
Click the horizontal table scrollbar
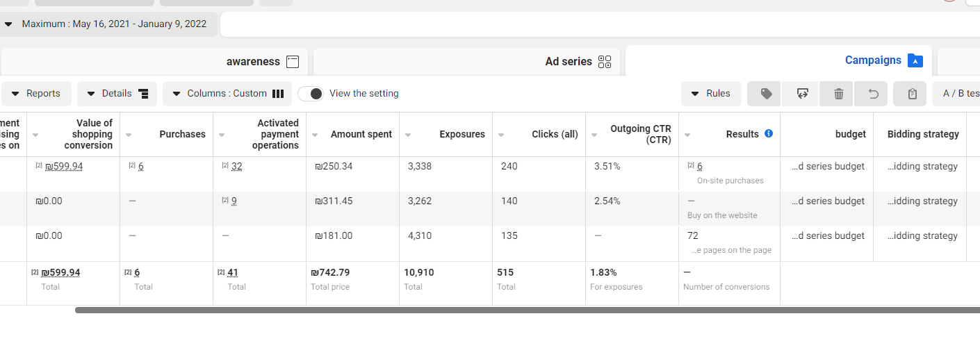point(528,310)
